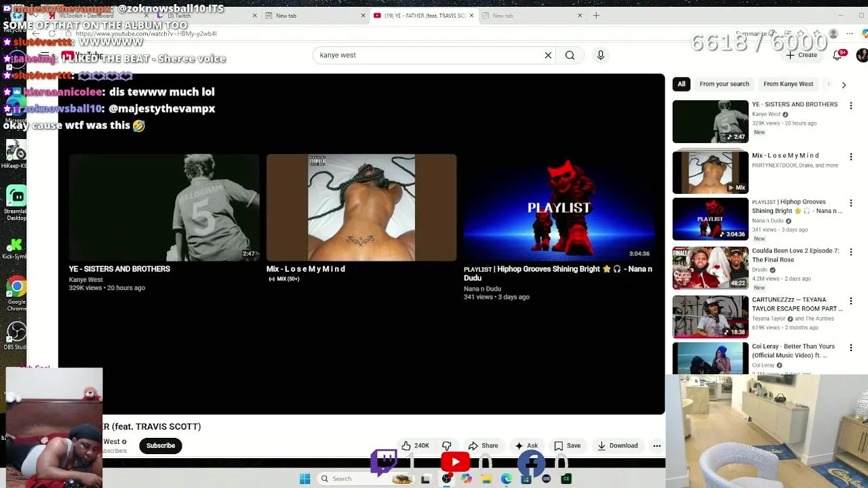Click 'YE - SISTERS AND BROTHERS' end-screen title
The height and width of the screenshot is (488, 868).
119,269
